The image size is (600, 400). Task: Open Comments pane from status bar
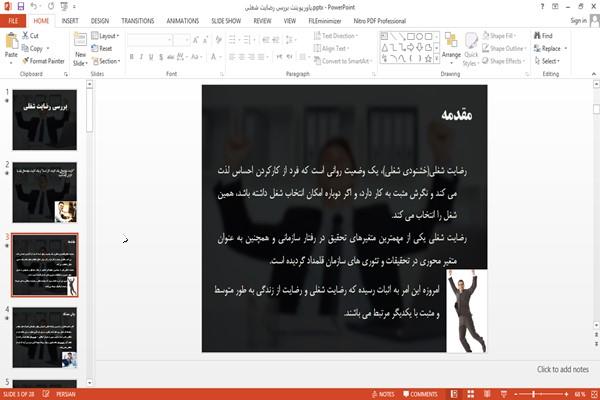coord(420,394)
